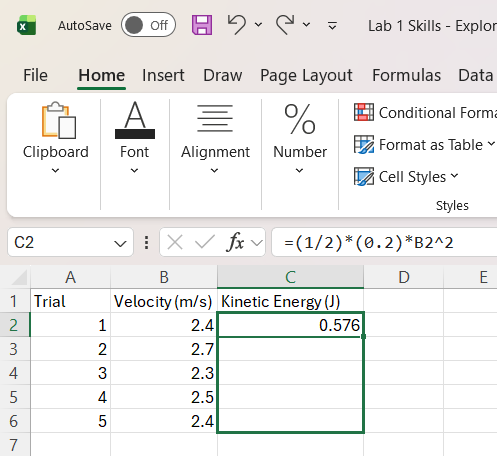Toggle the AutoSave switch

(x=148, y=25)
